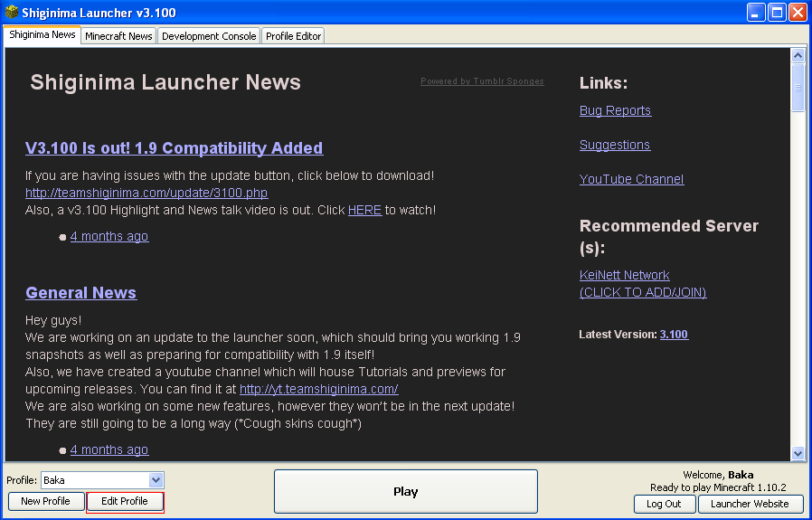Image resolution: width=812 pixels, height=520 pixels.
Task: Switch to the Profile Editor tab
Action: [293, 36]
